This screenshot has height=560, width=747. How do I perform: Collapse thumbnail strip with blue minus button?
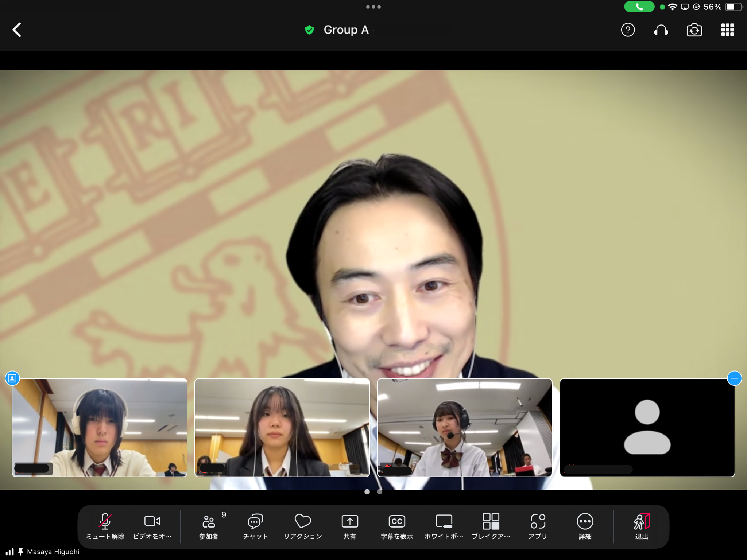[734, 378]
